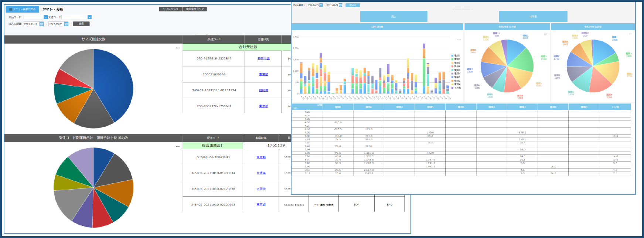This screenshot has width=644, height=238.
Task: Open 東京都 link in row 345403-20211010-02029803
Action: (261, 205)
